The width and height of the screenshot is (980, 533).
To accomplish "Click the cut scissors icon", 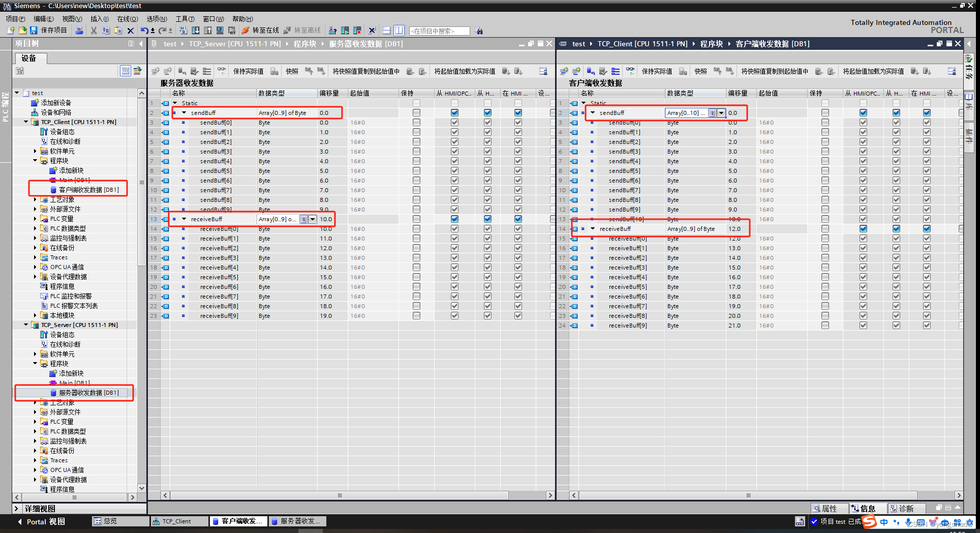I will click(94, 31).
